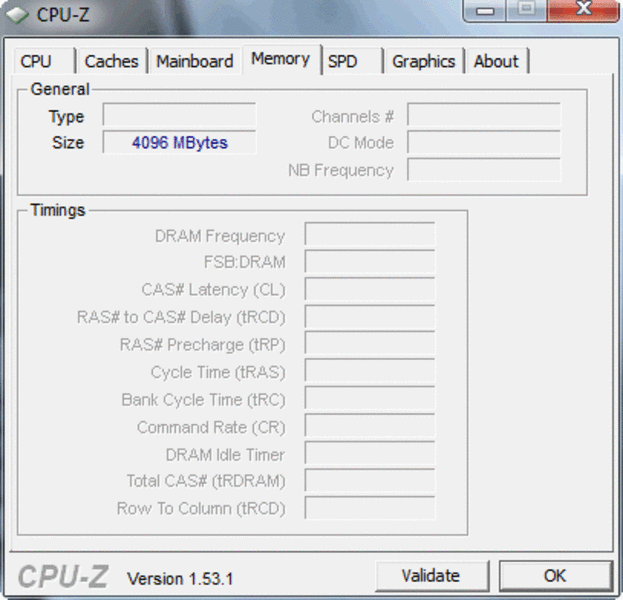This screenshot has width=623, height=600.
Task: Click the DRAM Frequency value field
Action: [x=370, y=234]
